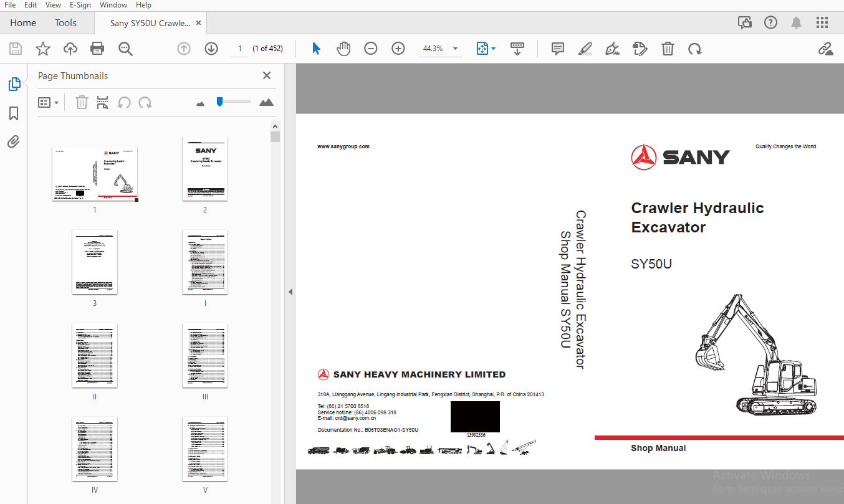
Task: Click the insert page break icon
Action: [103, 102]
